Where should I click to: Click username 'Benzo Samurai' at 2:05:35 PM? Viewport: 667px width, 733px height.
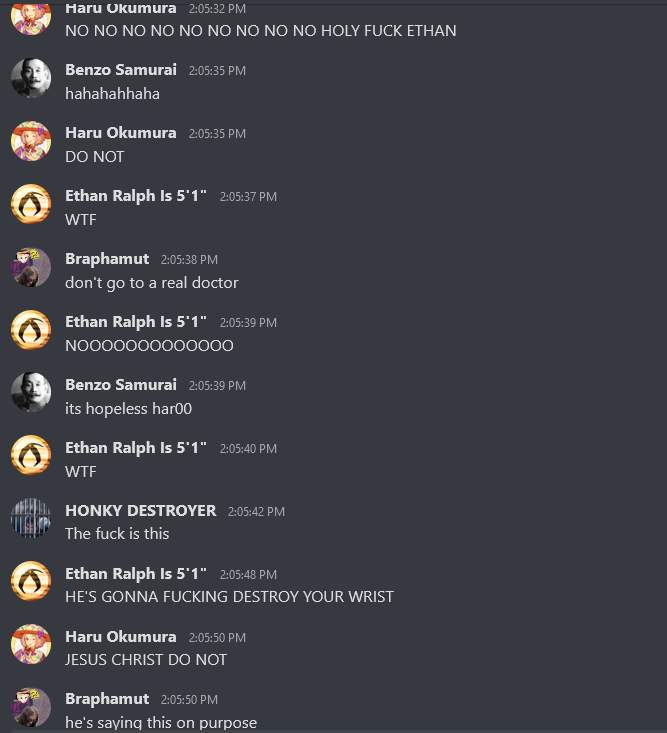[121, 70]
